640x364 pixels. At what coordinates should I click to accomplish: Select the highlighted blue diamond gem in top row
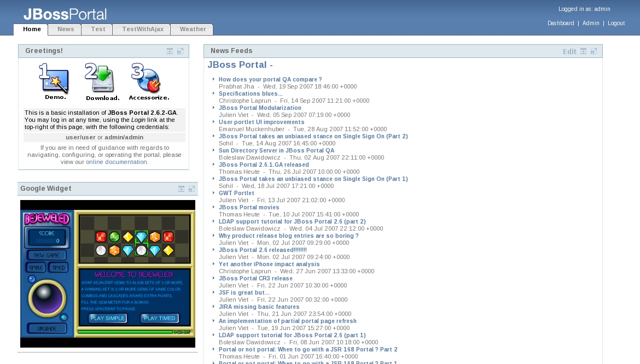click(x=141, y=237)
